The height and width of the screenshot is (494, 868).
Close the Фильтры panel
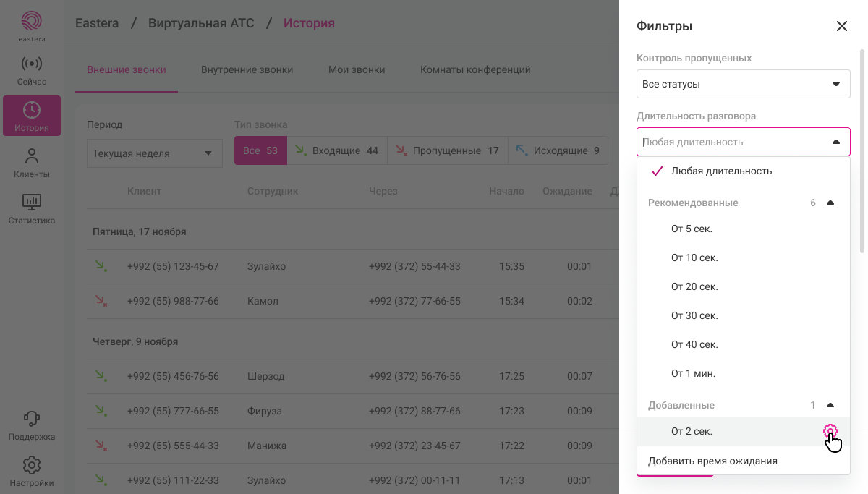[841, 27]
